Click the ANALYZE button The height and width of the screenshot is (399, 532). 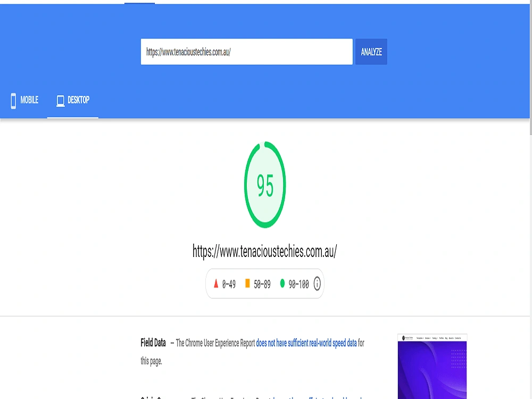tap(371, 52)
